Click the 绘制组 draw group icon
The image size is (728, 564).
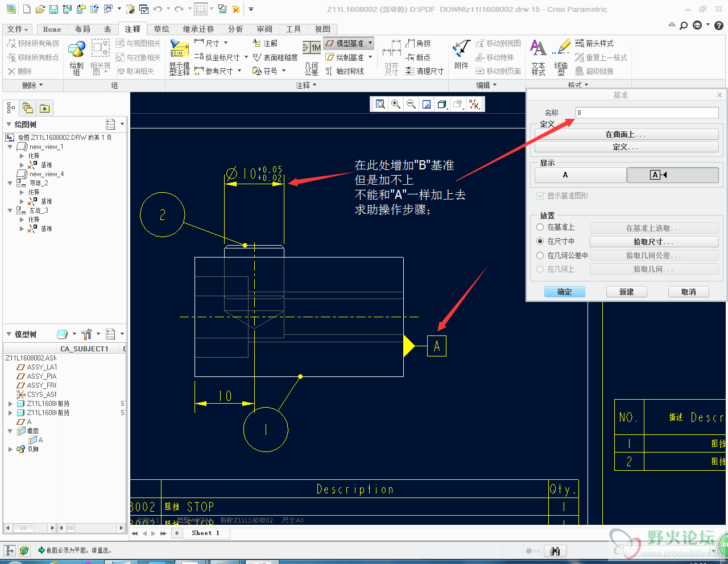[76, 57]
